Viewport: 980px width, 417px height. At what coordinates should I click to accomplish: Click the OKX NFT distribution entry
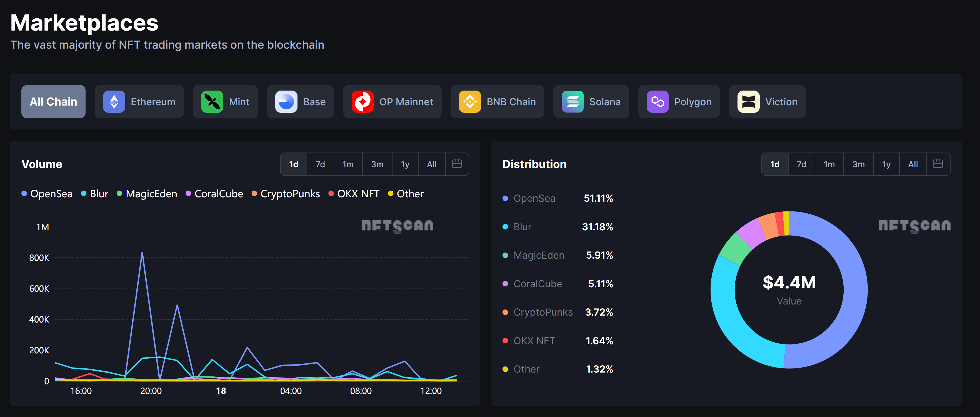pyautogui.click(x=534, y=341)
